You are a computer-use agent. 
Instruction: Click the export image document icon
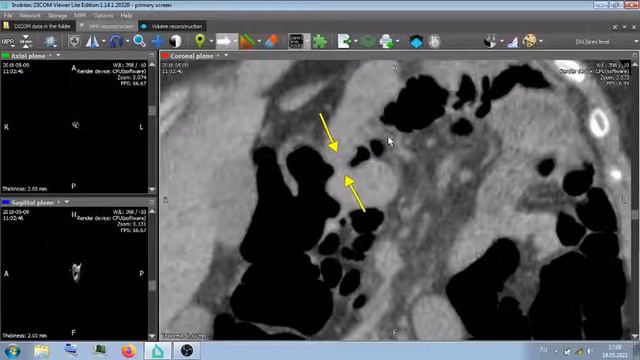(x=344, y=41)
